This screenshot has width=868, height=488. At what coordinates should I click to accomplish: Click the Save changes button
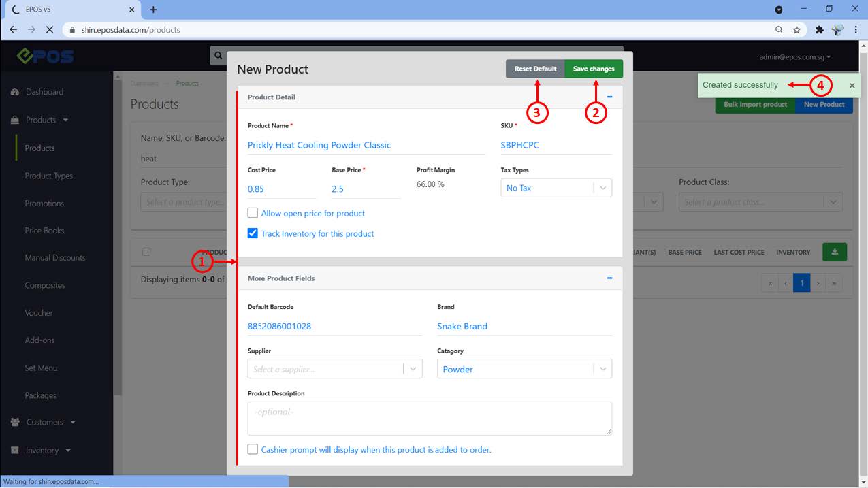coord(594,69)
